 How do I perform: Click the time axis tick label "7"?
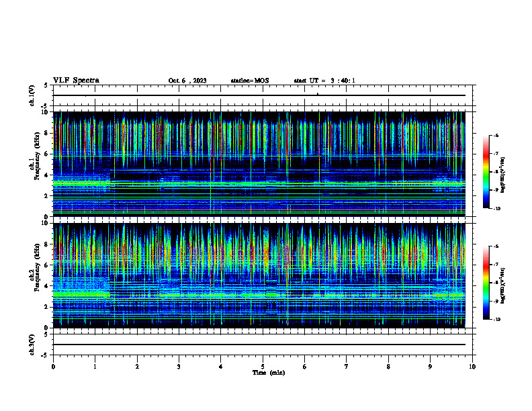pos(347,367)
